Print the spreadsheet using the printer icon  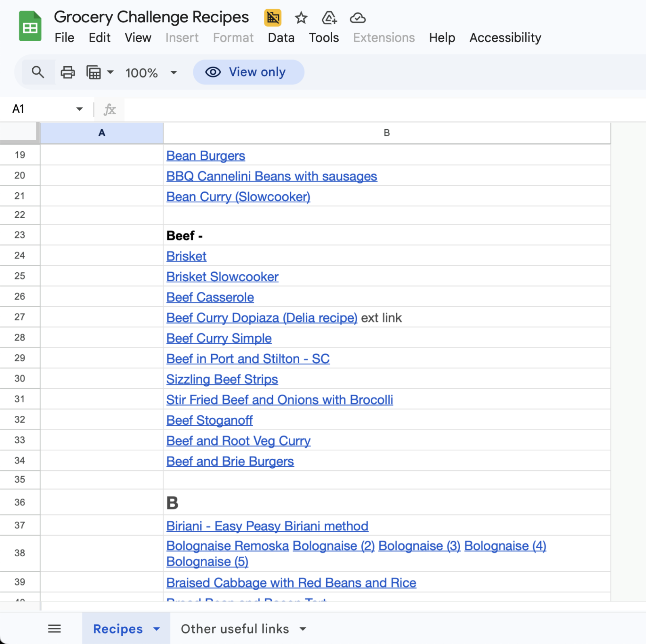[67, 72]
